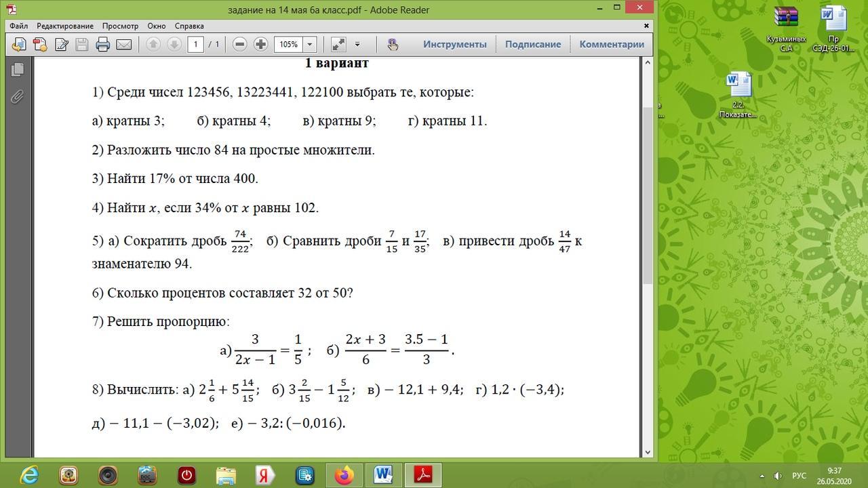
Task: Open the Yandex browser taskbar icon
Action: [x=265, y=475]
